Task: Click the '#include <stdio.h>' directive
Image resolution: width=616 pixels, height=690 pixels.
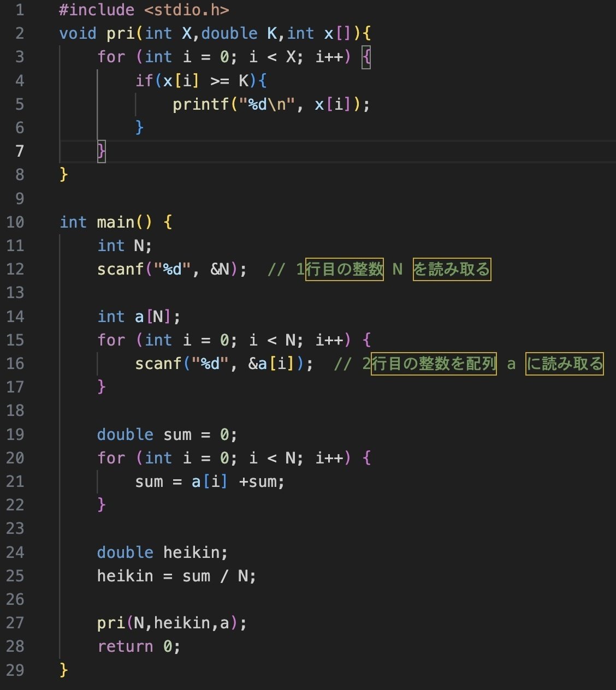Action: (x=144, y=10)
